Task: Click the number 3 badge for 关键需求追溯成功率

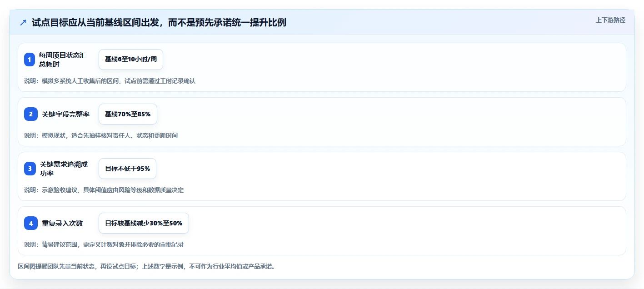Action: (30, 169)
